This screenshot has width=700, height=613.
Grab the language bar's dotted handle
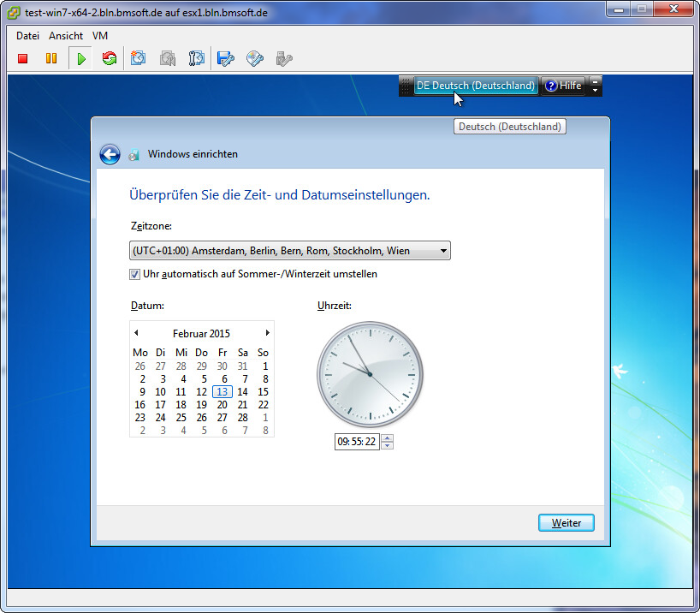405,86
